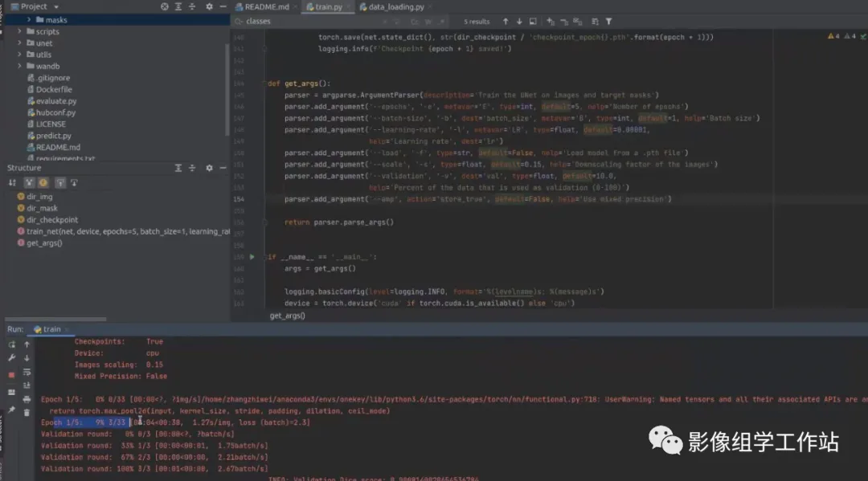Open evaluate.py in project tree
The image size is (868, 481).
tap(52, 101)
